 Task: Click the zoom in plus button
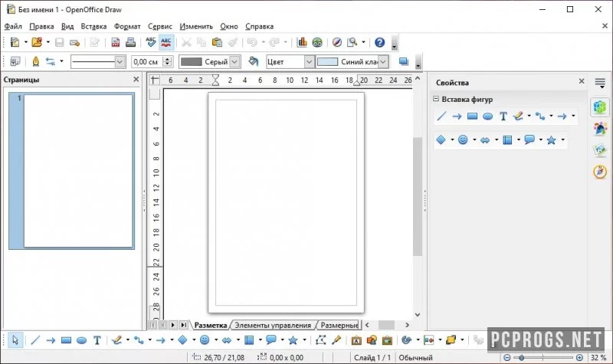point(579,357)
